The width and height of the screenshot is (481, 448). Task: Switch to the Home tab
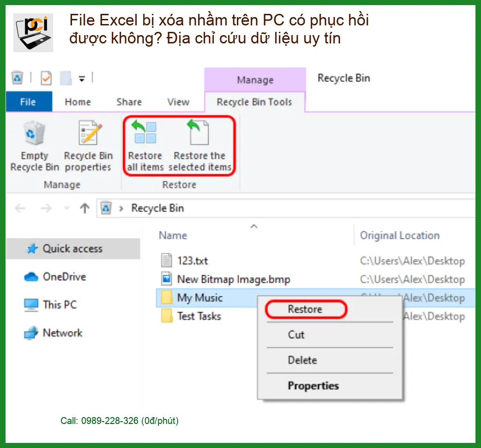tap(78, 102)
